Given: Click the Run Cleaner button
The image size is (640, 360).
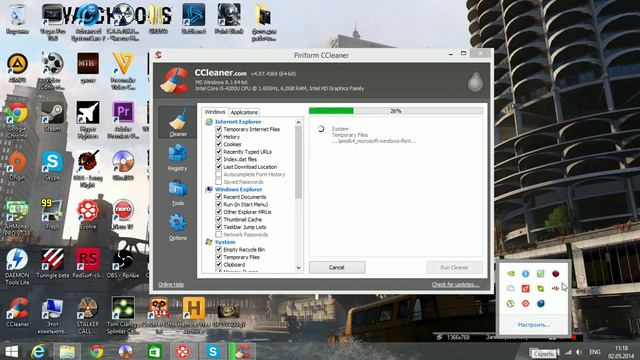Looking at the screenshot, I should 454,267.
